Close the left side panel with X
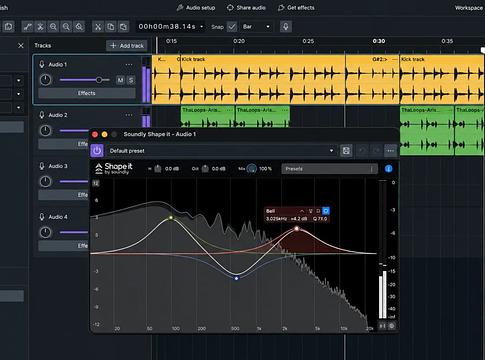 pos(21,45)
